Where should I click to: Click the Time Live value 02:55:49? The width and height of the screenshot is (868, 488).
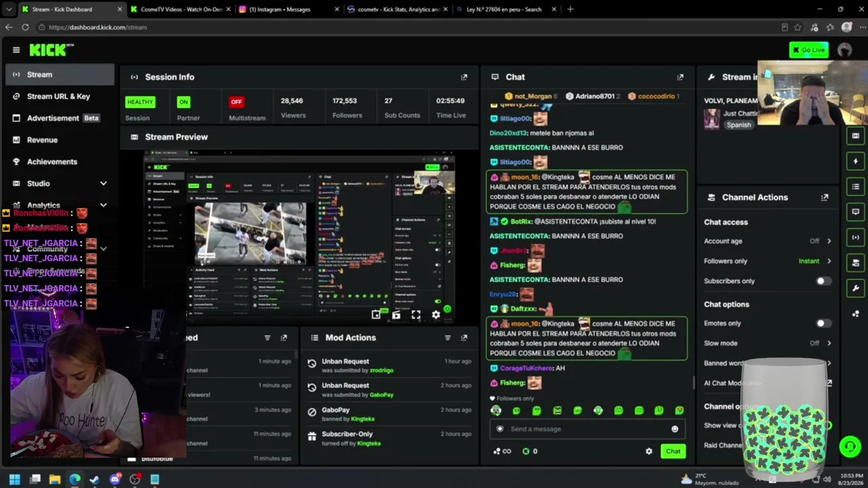[x=450, y=101]
